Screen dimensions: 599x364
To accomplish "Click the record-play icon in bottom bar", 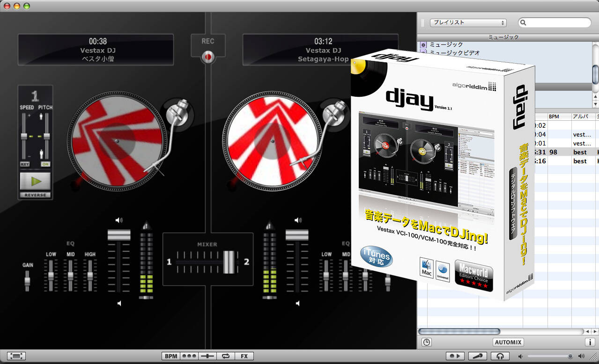I will 455,356.
